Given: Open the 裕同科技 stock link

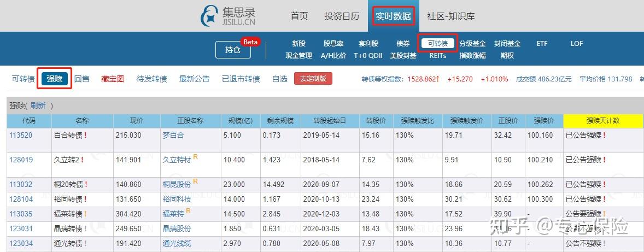Looking at the screenshot, I should click(x=177, y=199).
